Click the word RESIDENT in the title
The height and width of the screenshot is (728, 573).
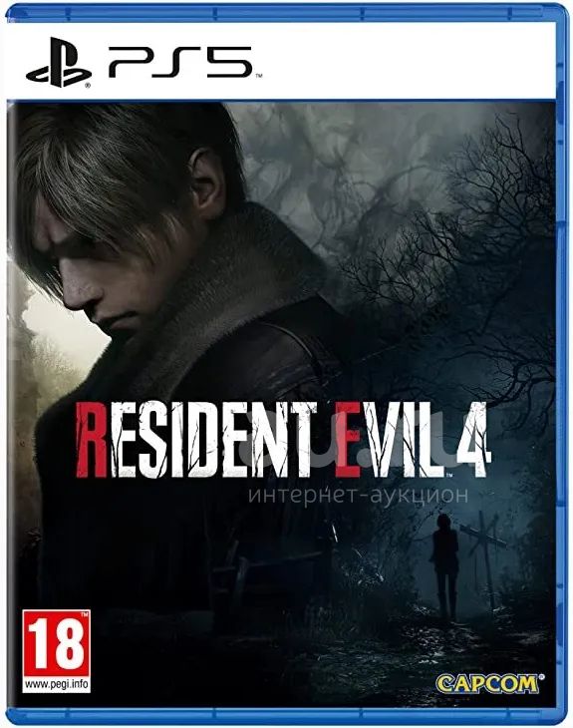pos(195,440)
